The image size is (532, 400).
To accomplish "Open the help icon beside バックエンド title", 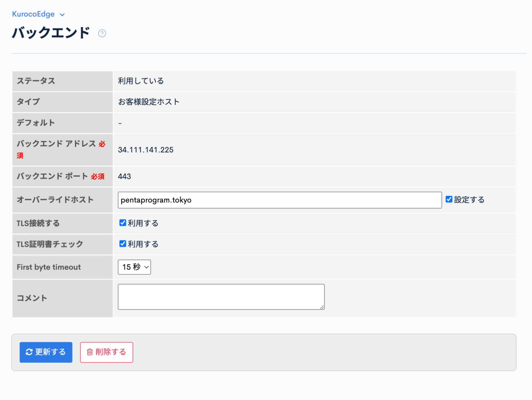I will point(102,33).
